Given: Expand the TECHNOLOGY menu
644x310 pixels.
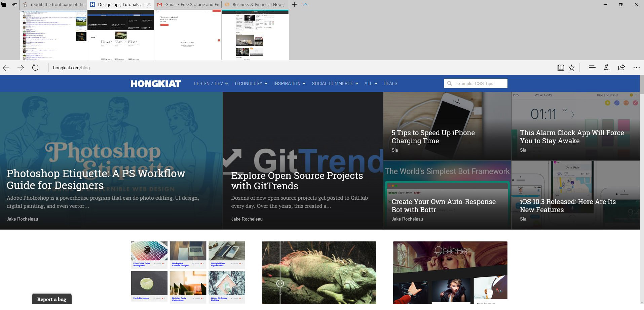Looking at the screenshot, I should 251,83.
